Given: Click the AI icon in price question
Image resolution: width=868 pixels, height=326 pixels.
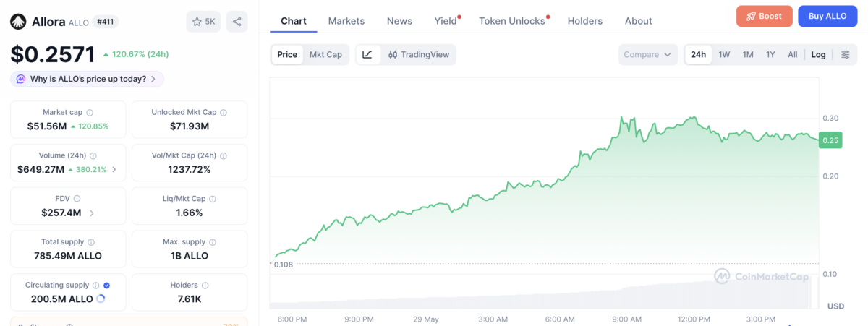Looking at the screenshot, I should (x=21, y=79).
